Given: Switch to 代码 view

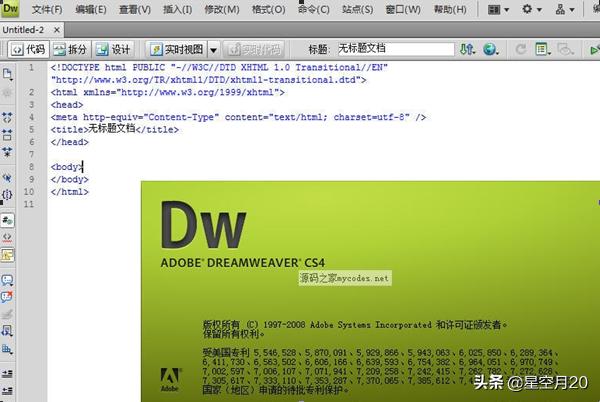Looking at the screenshot, I should coord(28,49).
